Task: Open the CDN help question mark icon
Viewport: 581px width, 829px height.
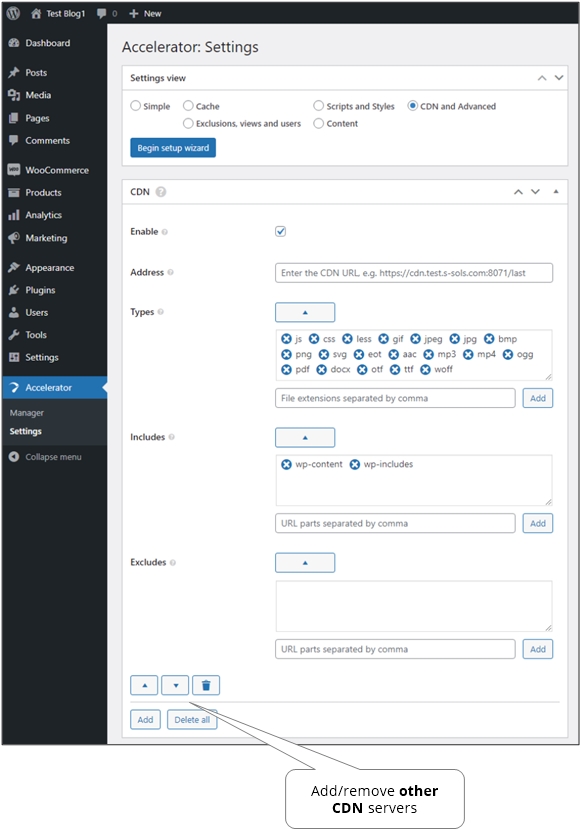Action: (x=161, y=192)
